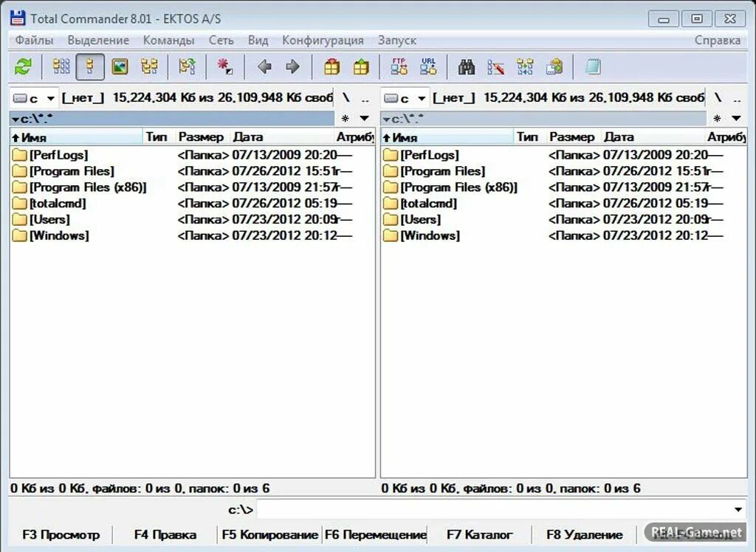Image resolution: width=756 pixels, height=552 pixels.
Task: Open the Выделение menu
Action: [98, 41]
